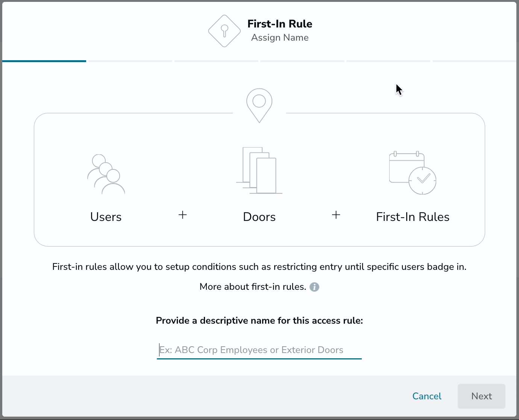This screenshot has width=519, height=420.
Task: Open the More about first-in rules text
Action: (x=253, y=287)
